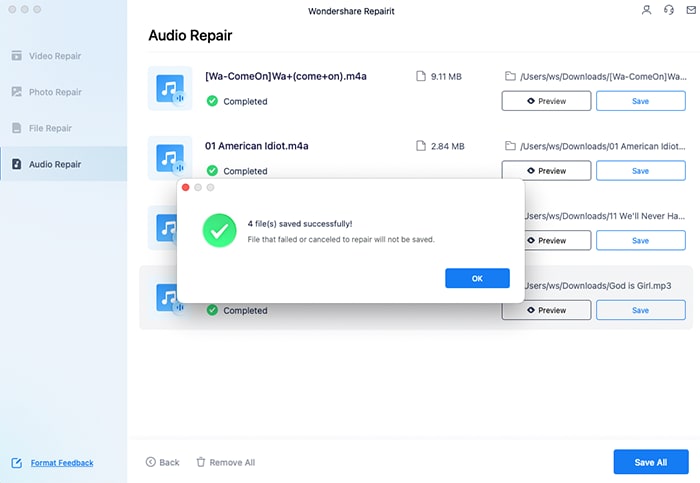Switch to Photo Repair in sidebar

[x=63, y=92]
